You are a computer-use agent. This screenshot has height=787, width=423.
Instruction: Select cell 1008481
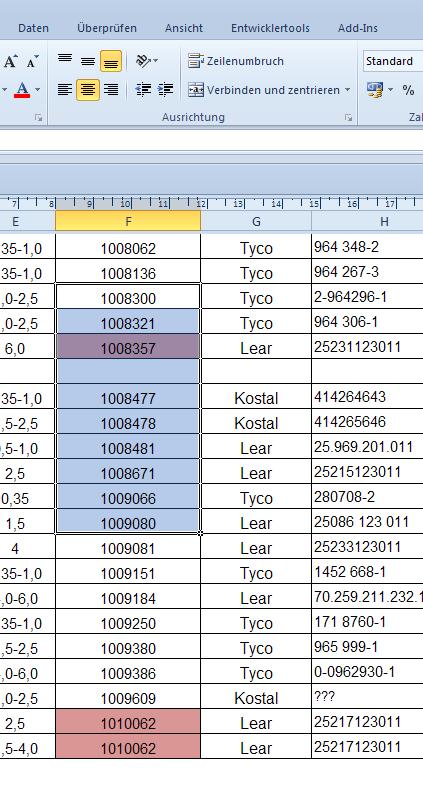pyautogui.click(x=128, y=447)
